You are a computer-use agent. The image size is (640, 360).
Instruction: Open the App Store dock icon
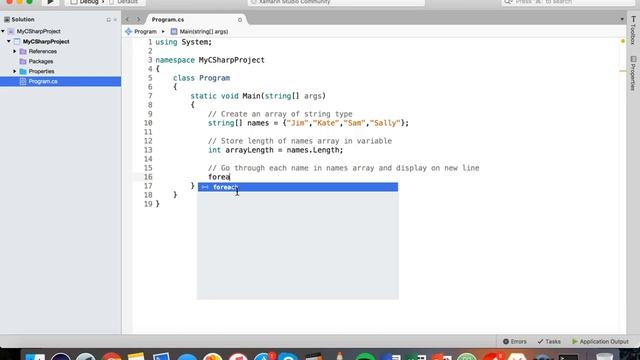[x=263, y=357]
